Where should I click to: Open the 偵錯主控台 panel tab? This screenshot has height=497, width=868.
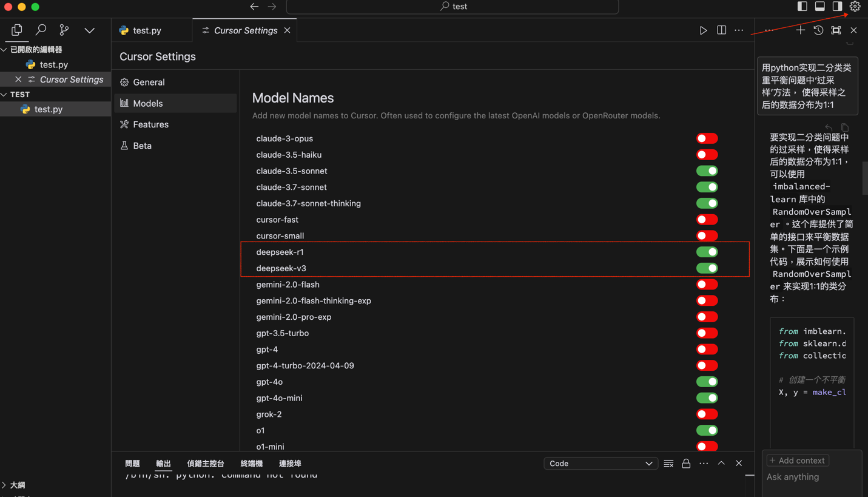point(206,464)
